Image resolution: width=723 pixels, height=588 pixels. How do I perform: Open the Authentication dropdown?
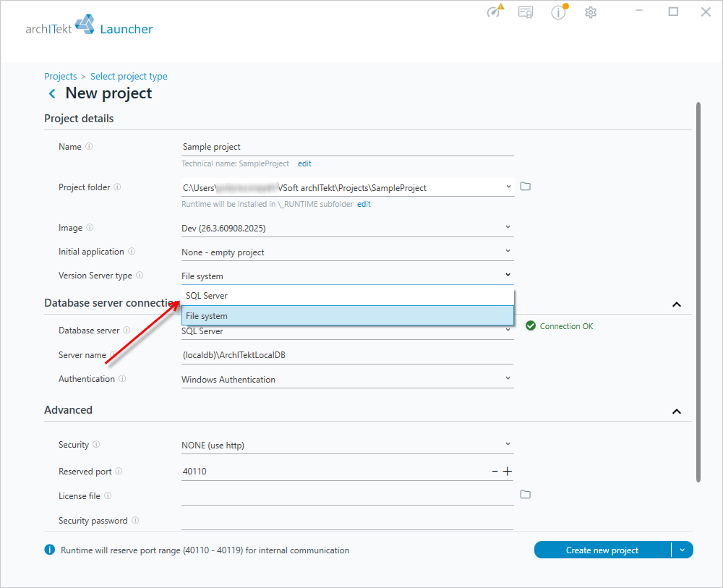coord(508,379)
